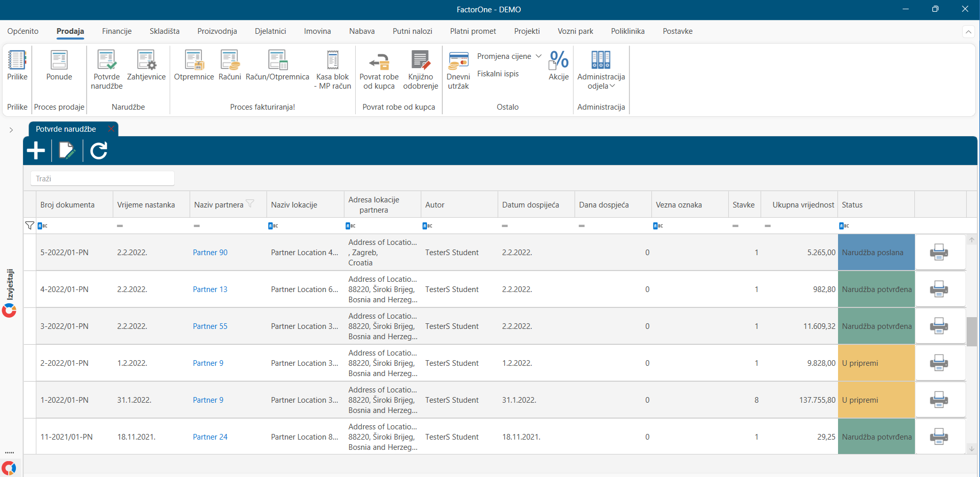Switch to the Proizvodnja tab
The width and height of the screenshot is (980, 477).
click(217, 31)
